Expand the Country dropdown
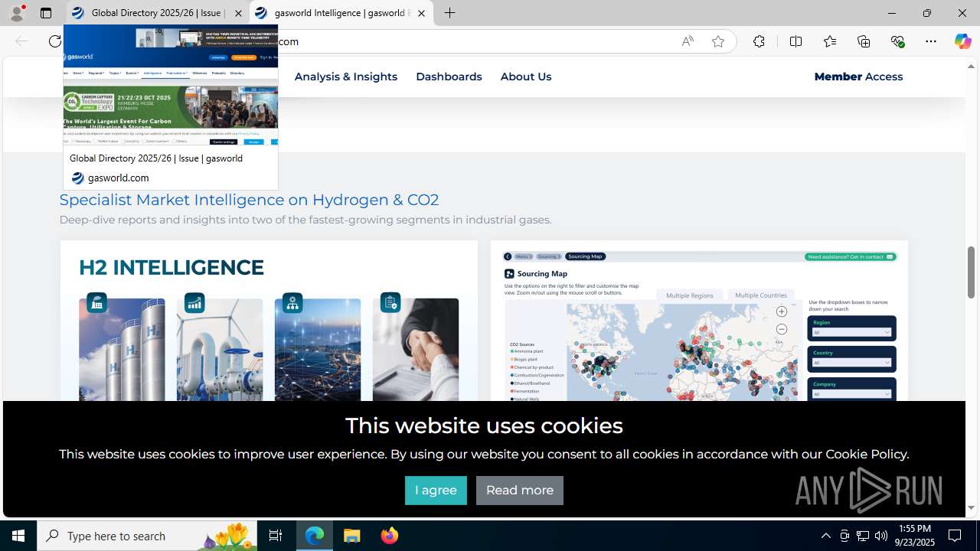The height and width of the screenshot is (551, 980). (x=852, y=363)
